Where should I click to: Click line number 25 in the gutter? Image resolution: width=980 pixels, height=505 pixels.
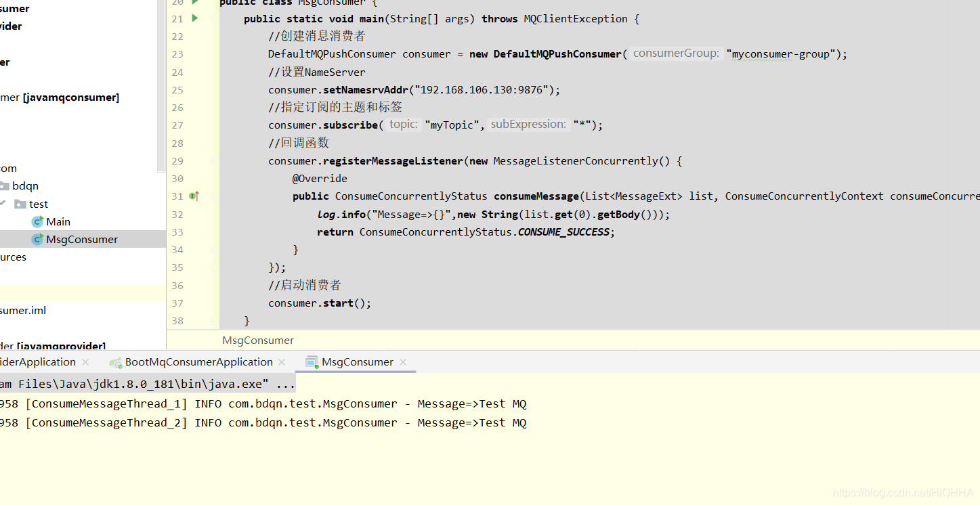coord(177,90)
